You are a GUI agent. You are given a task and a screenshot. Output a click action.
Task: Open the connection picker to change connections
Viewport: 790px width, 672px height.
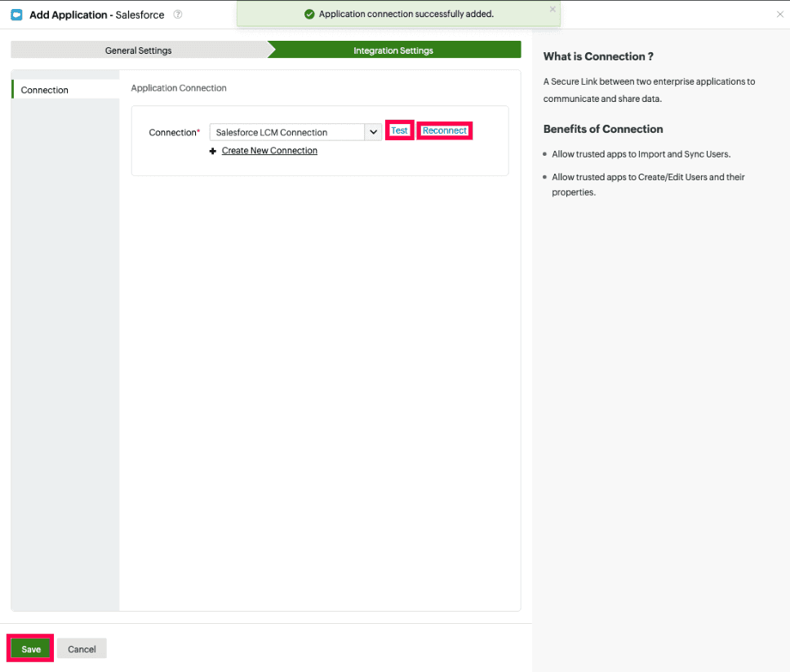[x=373, y=130]
